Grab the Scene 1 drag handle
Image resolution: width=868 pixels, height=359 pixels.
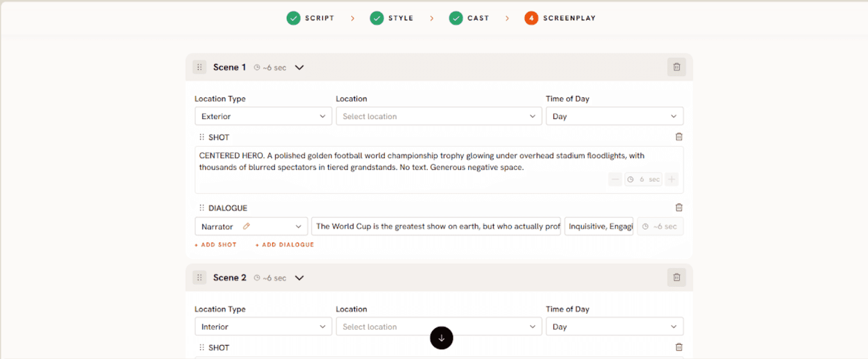click(x=199, y=67)
